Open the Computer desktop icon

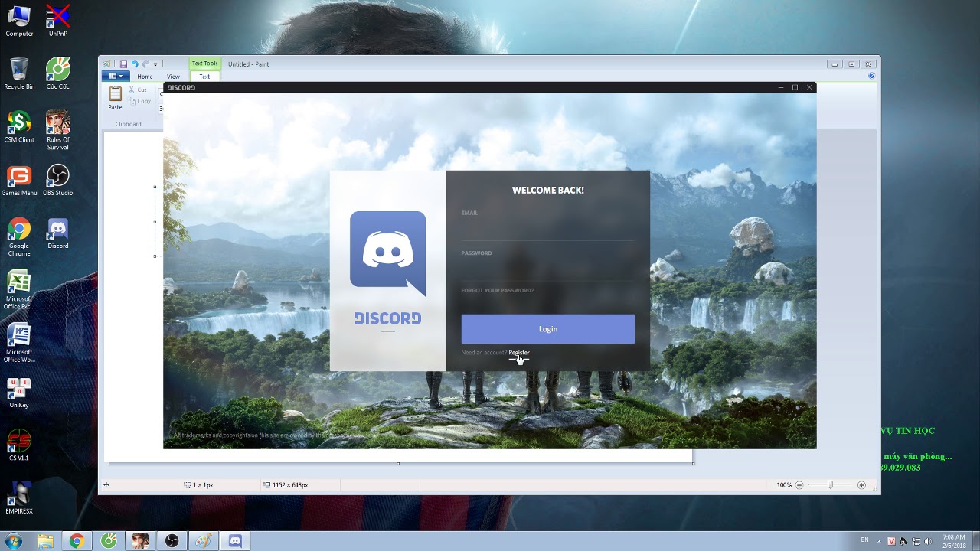click(19, 21)
